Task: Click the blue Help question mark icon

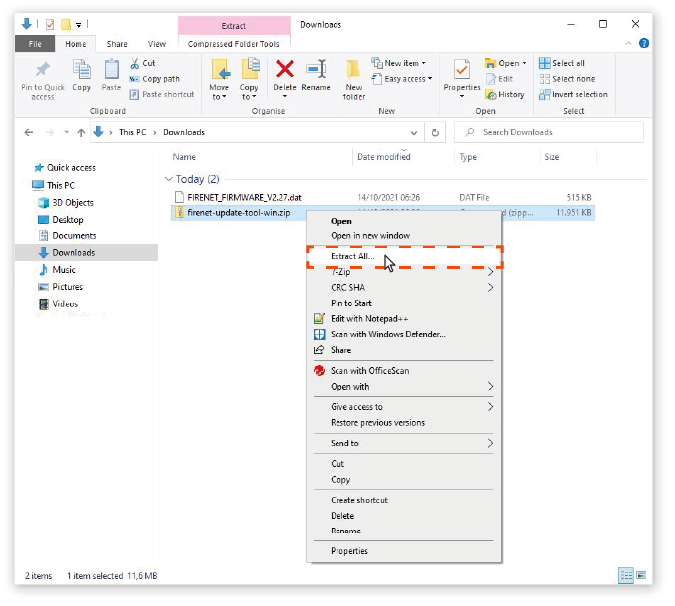Action: (644, 43)
